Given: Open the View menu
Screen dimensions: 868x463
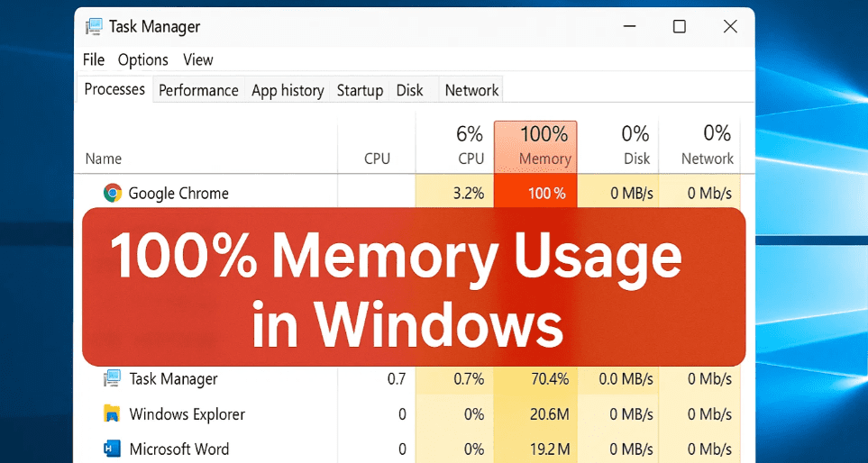Looking at the screenshot, I should (198, 59).
